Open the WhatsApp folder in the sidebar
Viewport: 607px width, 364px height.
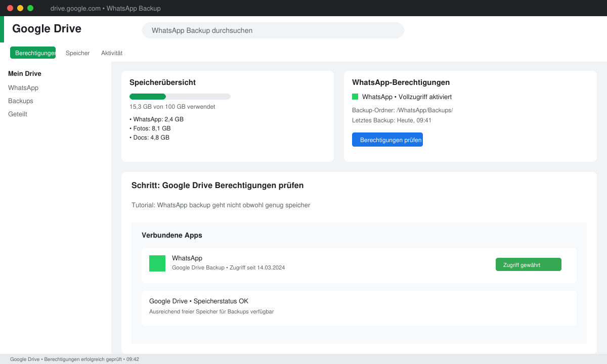(23, 88)
